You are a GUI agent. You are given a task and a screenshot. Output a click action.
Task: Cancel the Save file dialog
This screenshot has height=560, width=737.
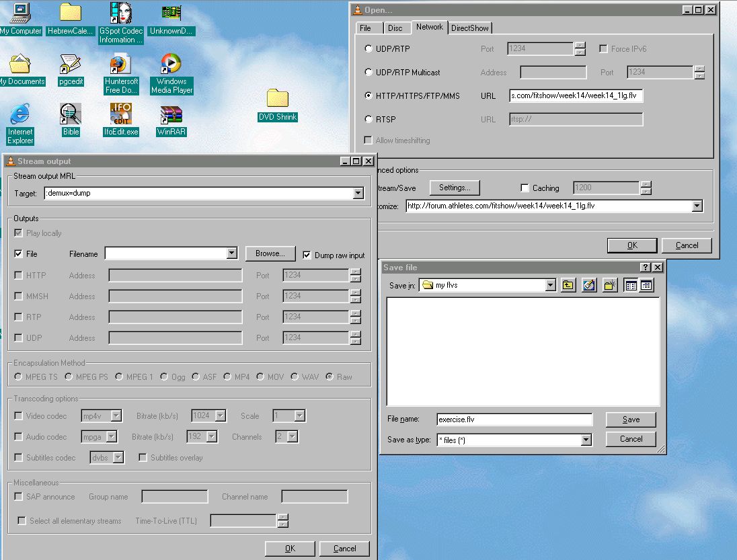(631, 439)
